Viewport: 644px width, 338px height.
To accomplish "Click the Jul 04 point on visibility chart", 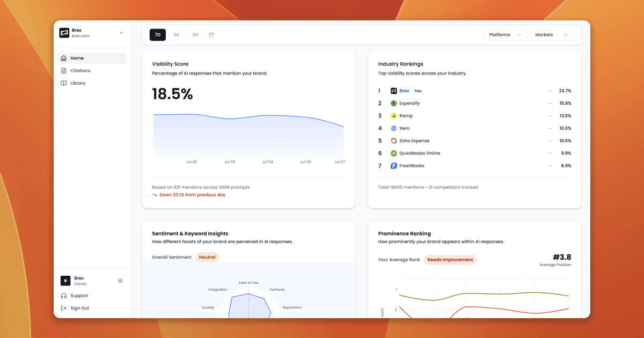I will [x=267, y=115].
